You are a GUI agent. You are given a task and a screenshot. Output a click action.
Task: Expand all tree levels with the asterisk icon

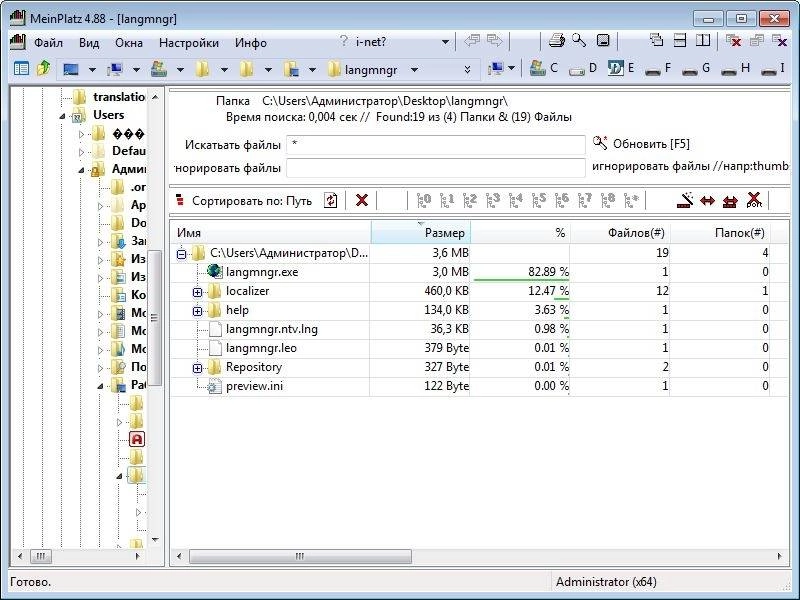coord(631,201)
